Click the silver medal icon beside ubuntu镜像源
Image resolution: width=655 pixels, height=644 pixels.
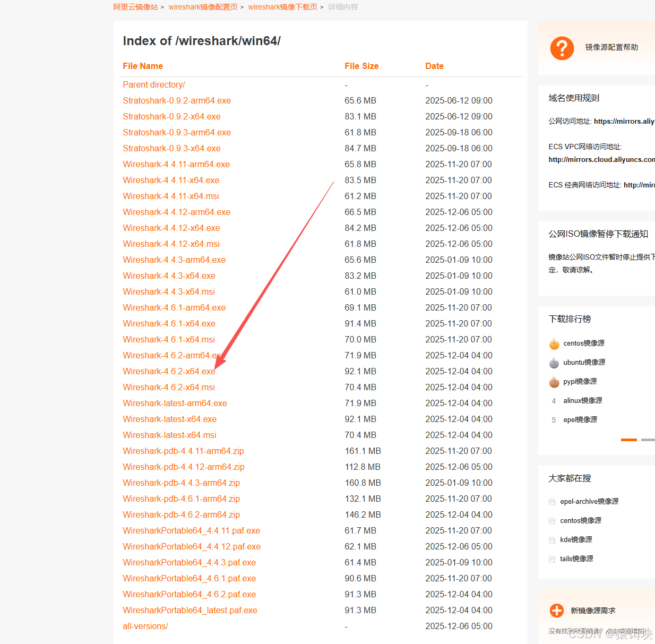pyautogui.click(x=554, y=363)
